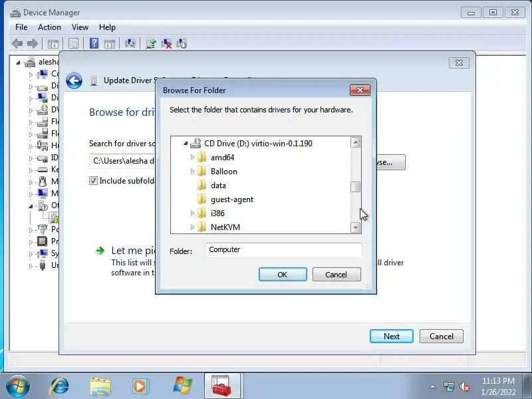Click the Device Manager toolbox taskbar button
Image resolution: width=532 pixels, height=399 pixels.
[x=222, y=386]
